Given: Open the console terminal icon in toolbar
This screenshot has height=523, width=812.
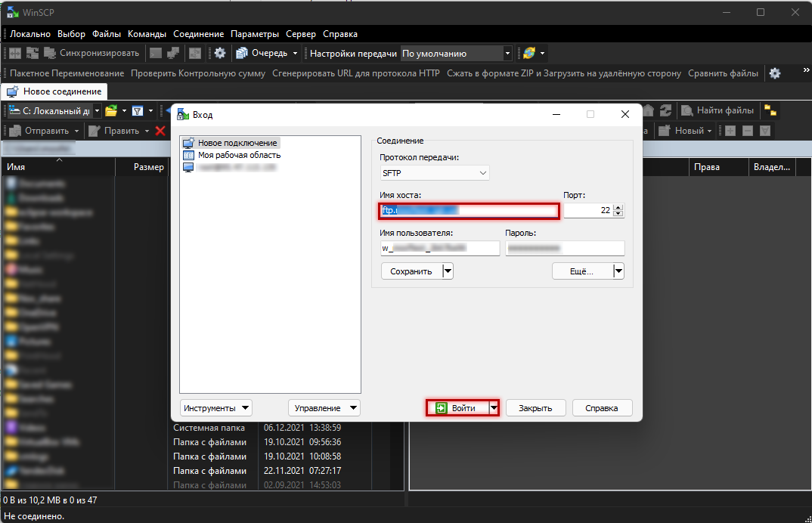Looking at the screenshot, I should point(155,53).
